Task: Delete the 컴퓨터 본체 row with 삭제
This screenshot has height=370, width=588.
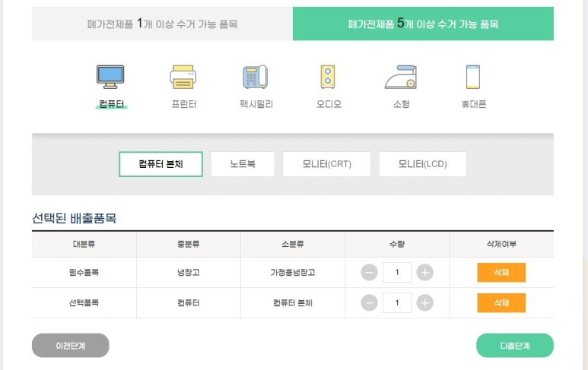Action: (x=501, y=302)
